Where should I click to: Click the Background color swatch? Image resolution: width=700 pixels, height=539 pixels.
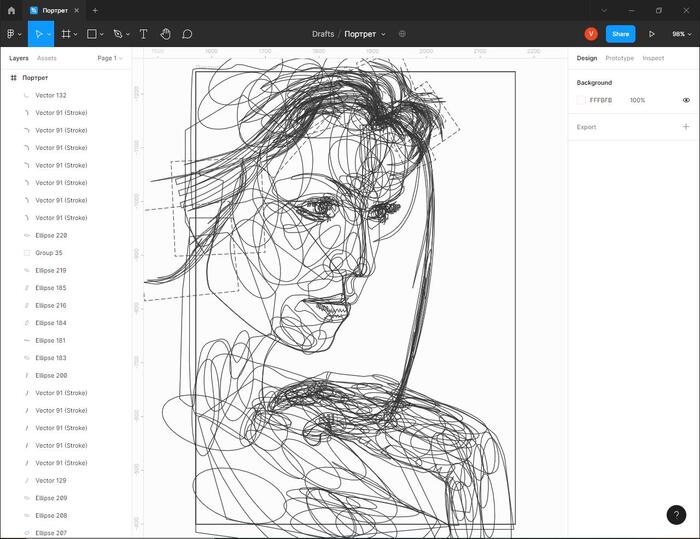581,100
